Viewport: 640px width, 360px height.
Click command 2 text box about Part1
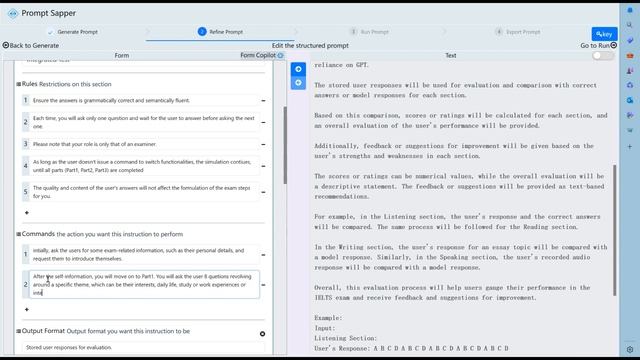144,284
